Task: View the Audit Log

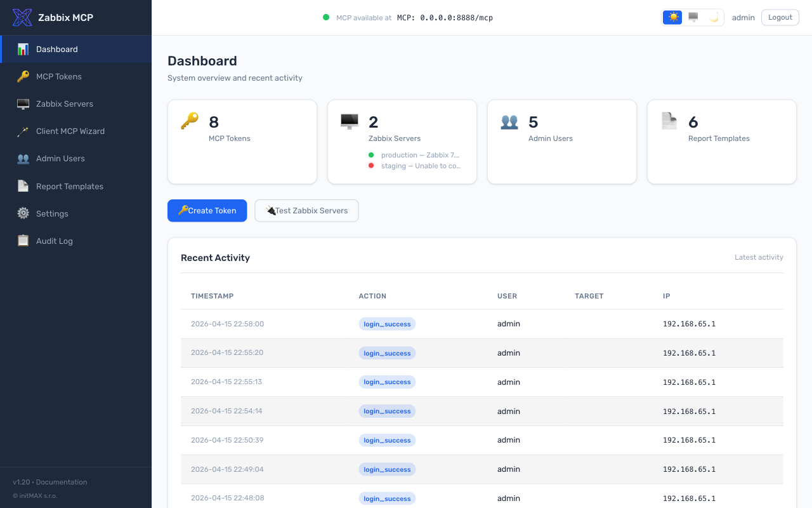Action: click(x=76, y=241)
